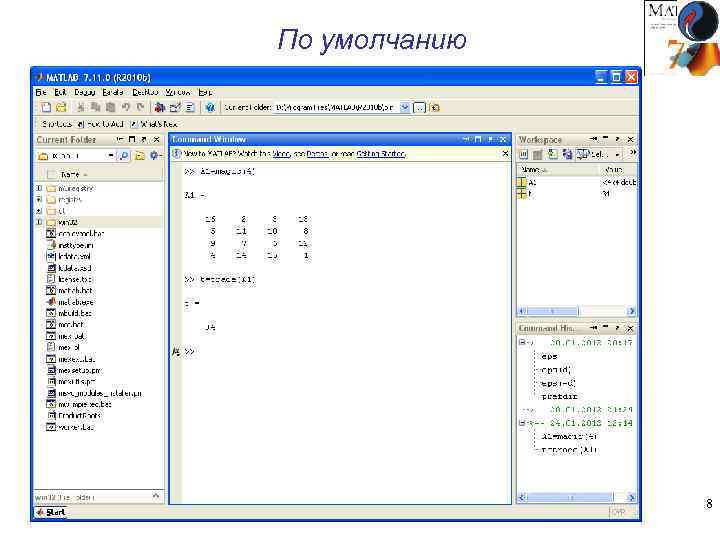Open the Profiler toolbar icon
This screenshot has height=540, width=720.
[x=190, y=107]
